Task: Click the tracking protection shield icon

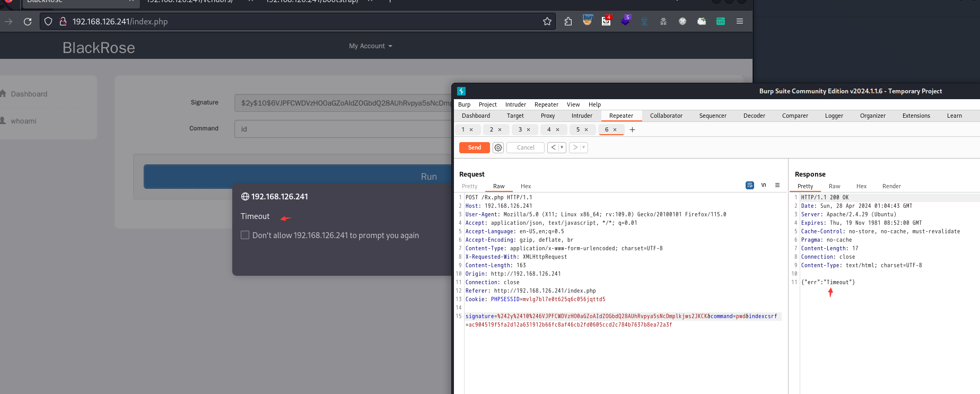Action: (48, 21)
